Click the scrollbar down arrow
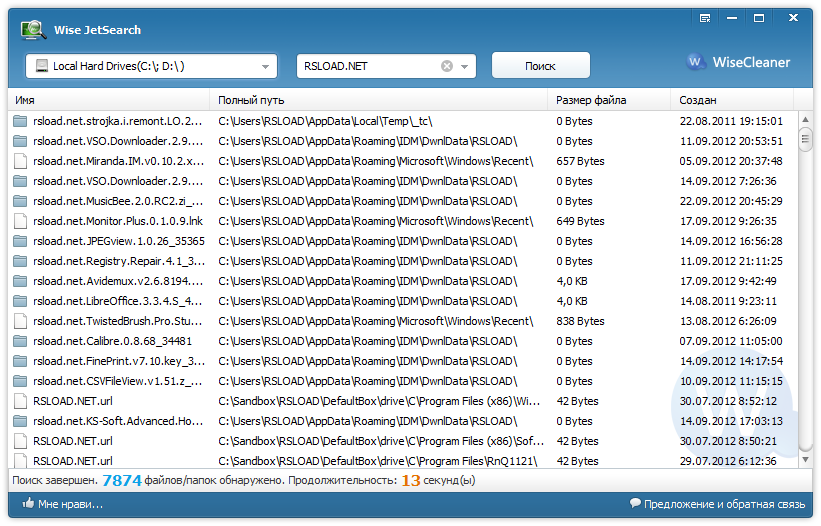This screenshot has height=526, width=821. [x=805, y=460]
